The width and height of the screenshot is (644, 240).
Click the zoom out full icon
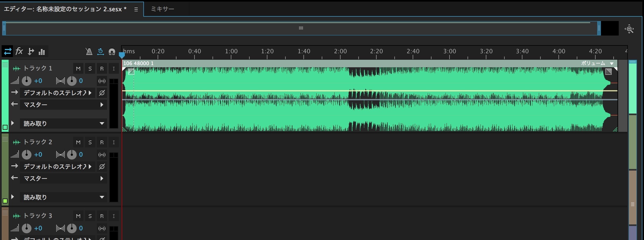tap(629, 29)
